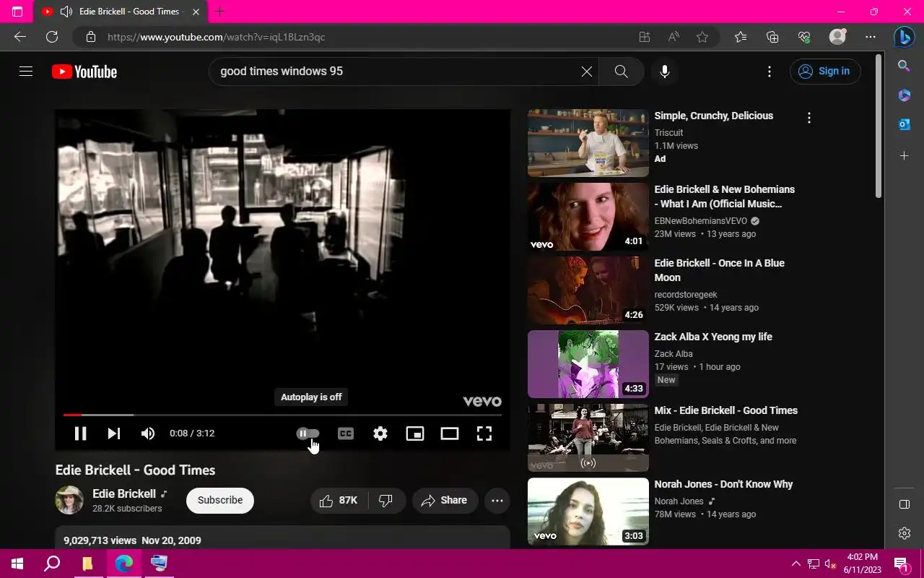Screen dimensions: 924x578
Task: Open Edge Settings and more menu
Action: (x=871, y=37)
